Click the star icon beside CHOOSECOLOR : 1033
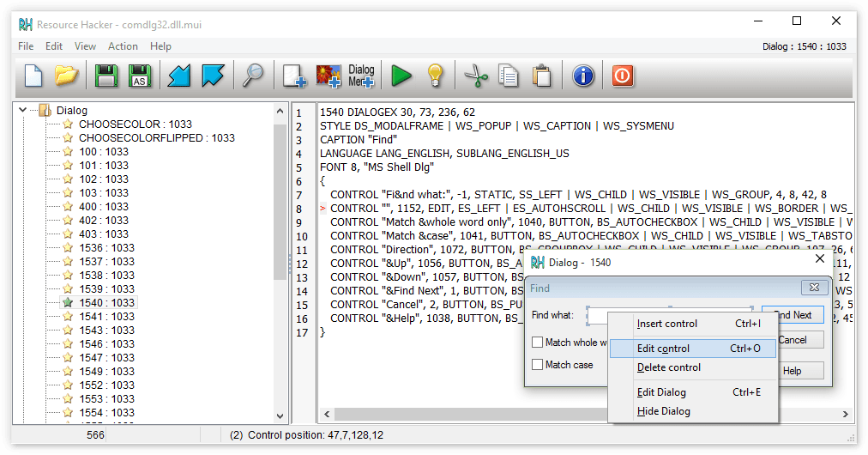Viewport: 868px width, 455px height. coord(68,124)
